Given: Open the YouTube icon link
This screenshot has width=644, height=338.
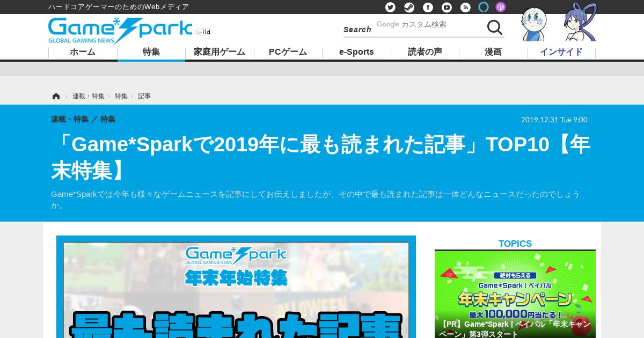Looking at the screenshot, I should click(447, 7).
